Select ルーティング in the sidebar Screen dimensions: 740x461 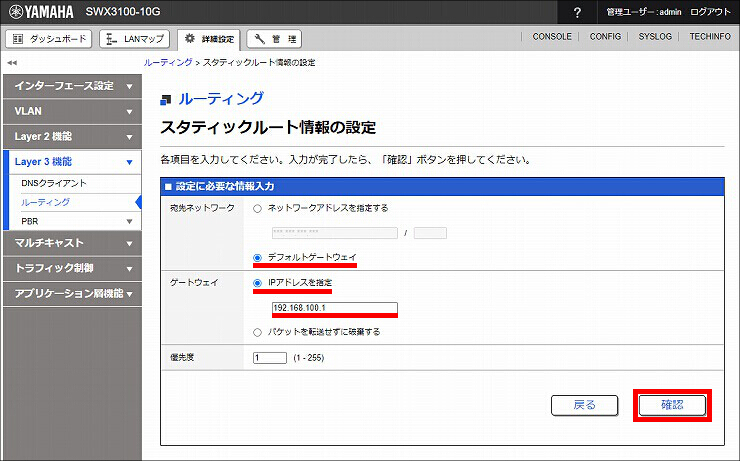(x=45, y=202)
